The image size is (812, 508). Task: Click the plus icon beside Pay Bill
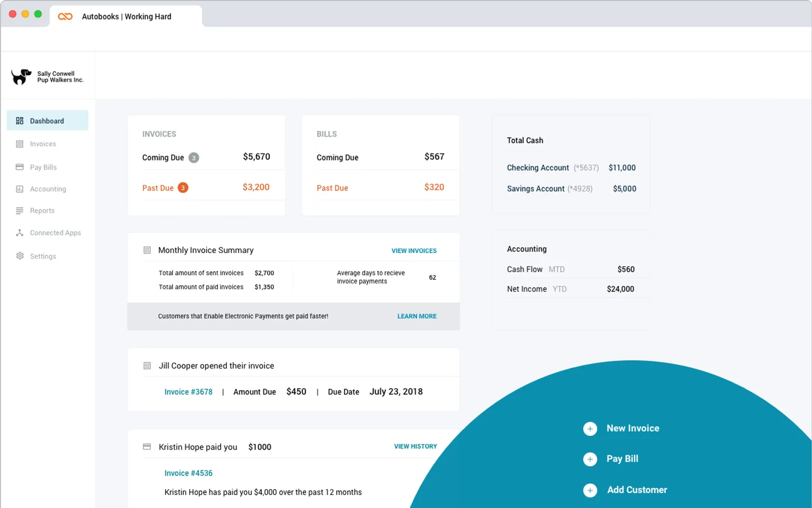590,459
